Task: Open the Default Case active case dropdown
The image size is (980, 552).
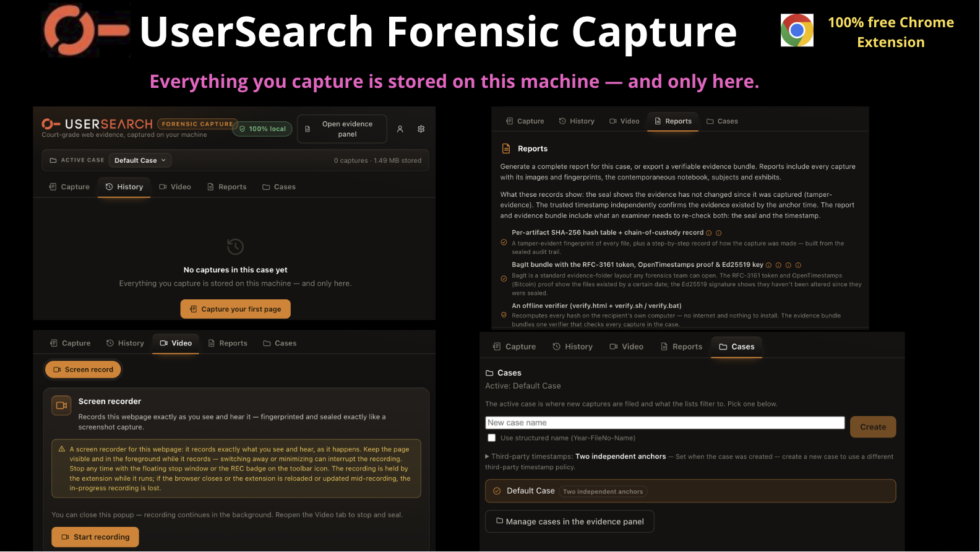Action: tap(140, 160)
